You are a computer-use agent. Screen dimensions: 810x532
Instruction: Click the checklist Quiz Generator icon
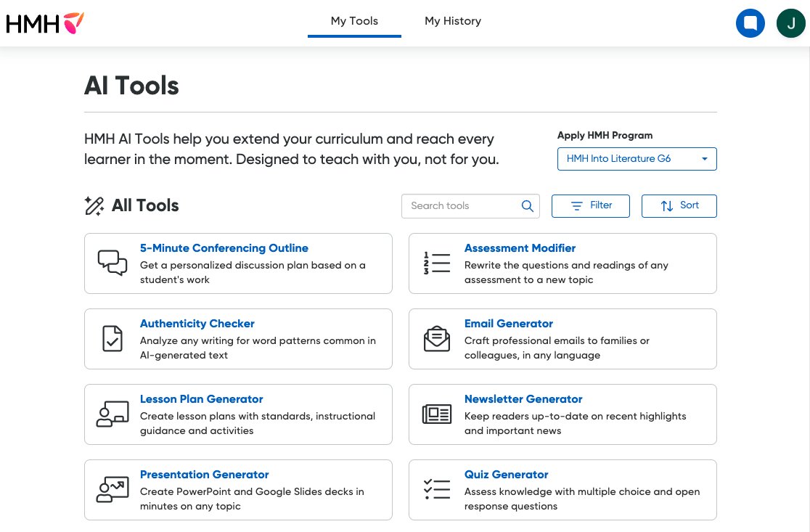436,490
